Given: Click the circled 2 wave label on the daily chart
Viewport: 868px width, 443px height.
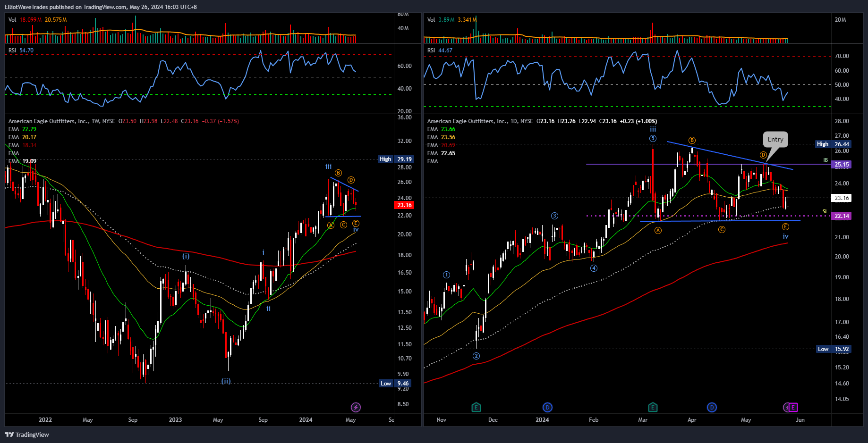Looking at the screenshot, I should coord(476,356).
